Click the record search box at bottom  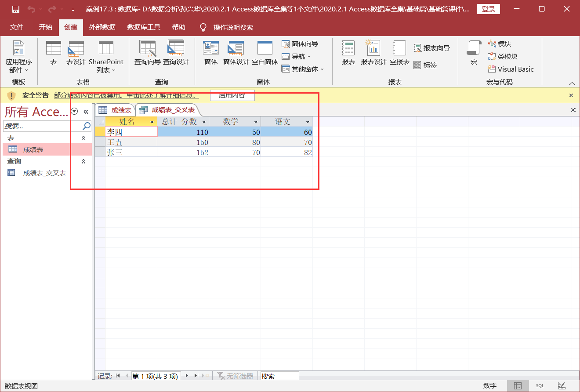coord(279,376)
